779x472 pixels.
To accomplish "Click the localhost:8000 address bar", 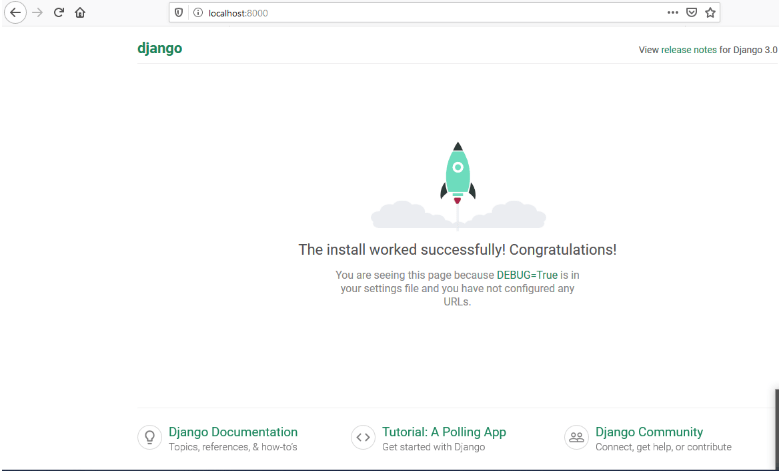I will (445, 12).
